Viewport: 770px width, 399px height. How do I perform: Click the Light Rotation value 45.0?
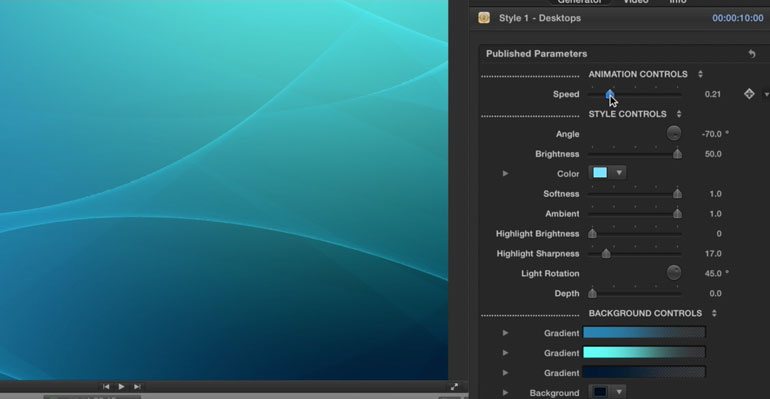tap(713, 273)
